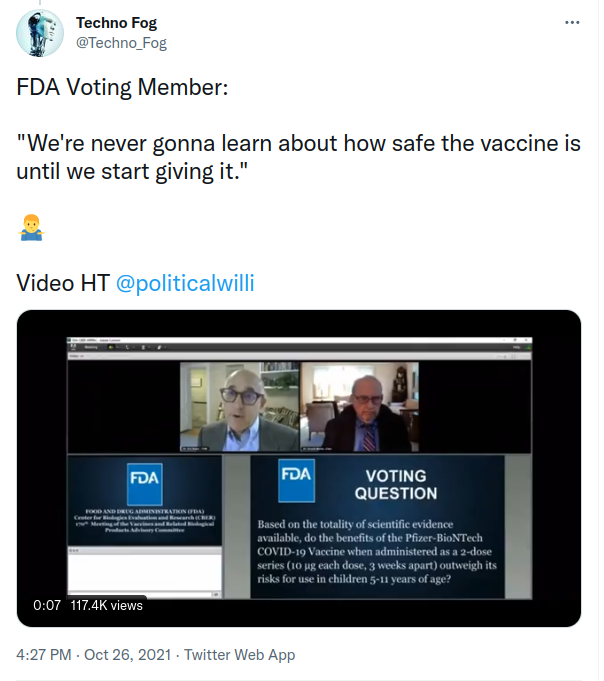Click the tweet's quoted vaccine safety text
The width and height of the screenshot is (604, 681).
(298, 157)
